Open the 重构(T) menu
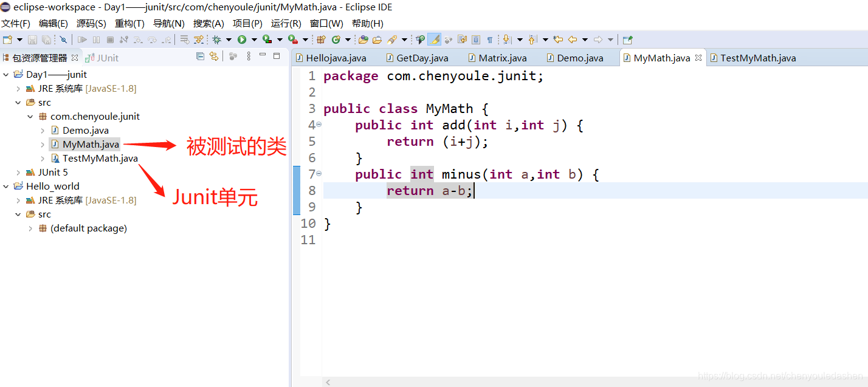 point(129,23)
